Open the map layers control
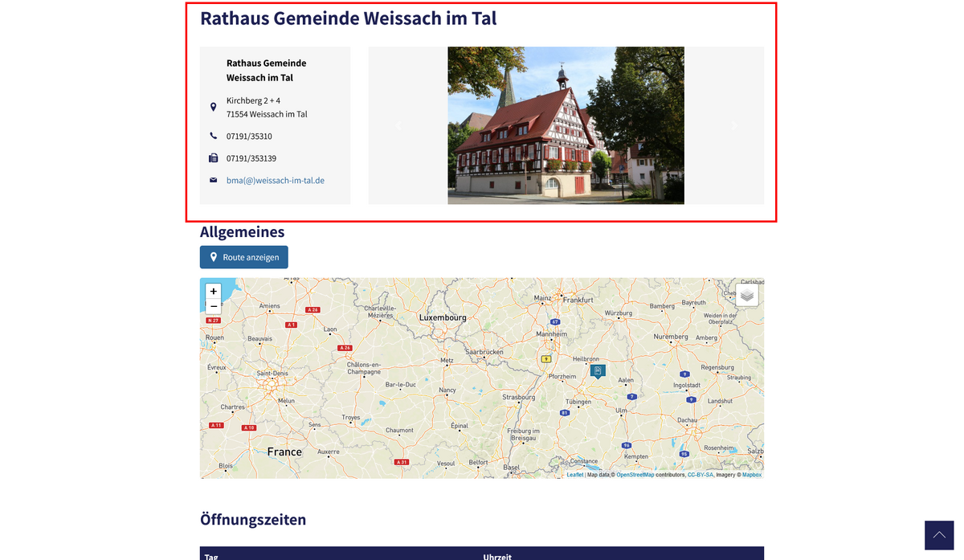The width and height of the screenshot is (964, 560). click(x=747, y=295)
